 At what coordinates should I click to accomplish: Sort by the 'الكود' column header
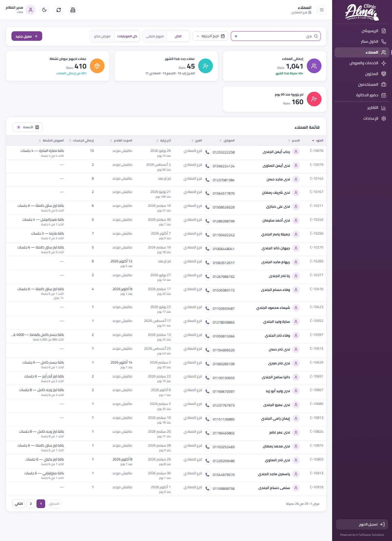point(318,140)
